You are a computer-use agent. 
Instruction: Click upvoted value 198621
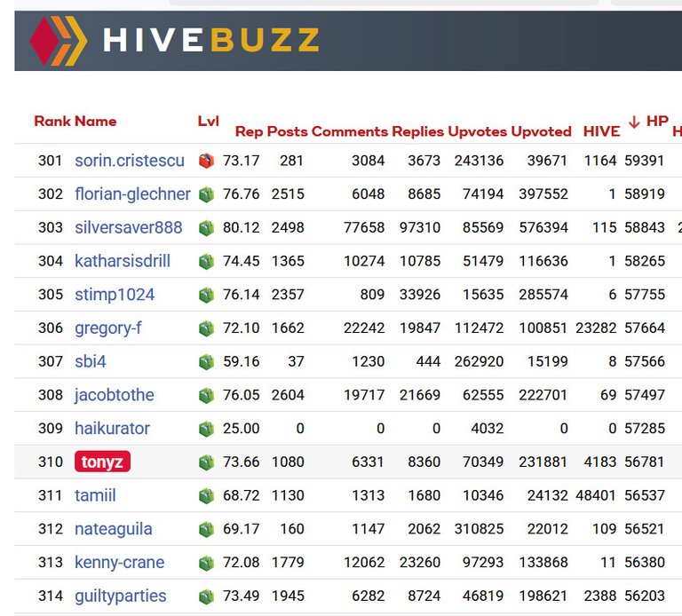click(x=543, y=596)
